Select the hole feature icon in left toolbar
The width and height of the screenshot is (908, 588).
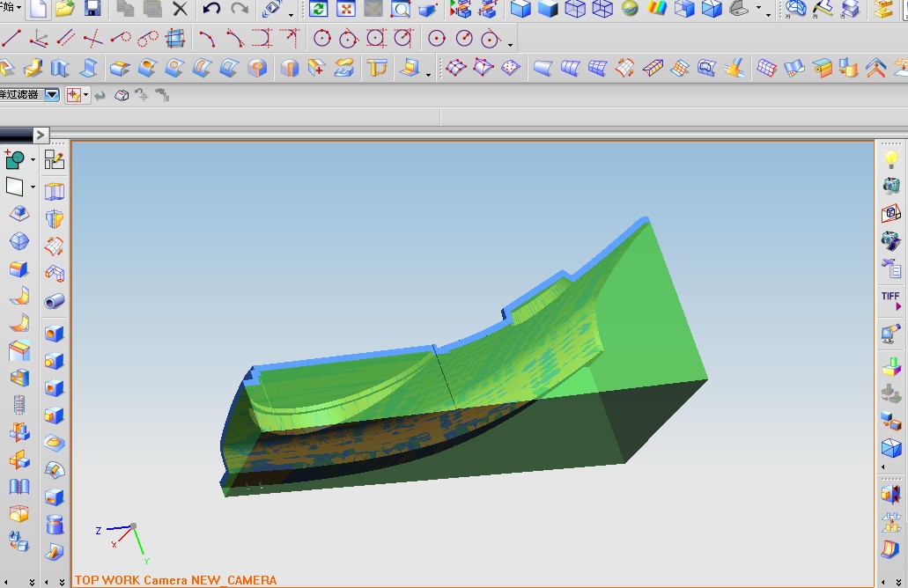[55, 334]
